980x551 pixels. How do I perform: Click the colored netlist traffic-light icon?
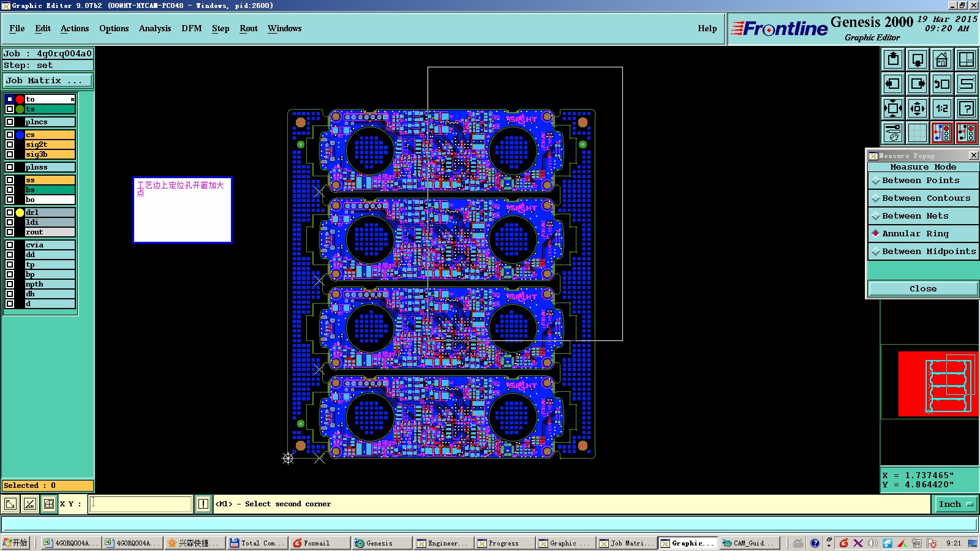(x=942, y=133)
